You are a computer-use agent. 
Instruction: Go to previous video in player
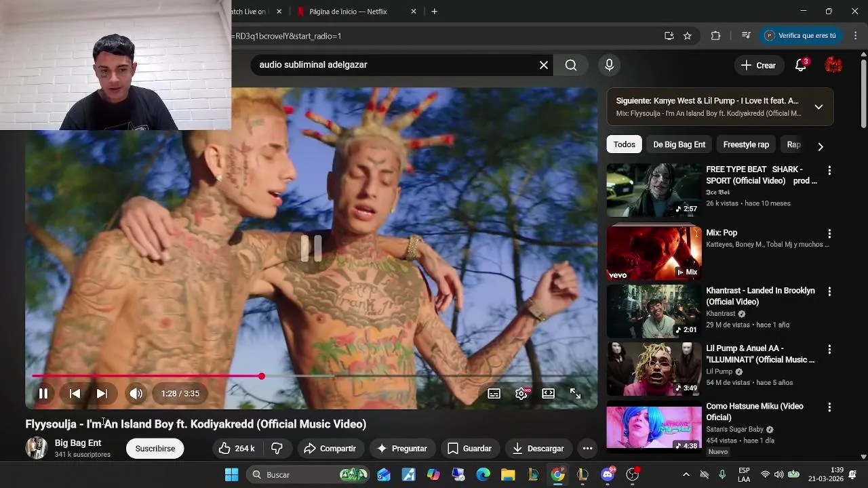[75, 393]
